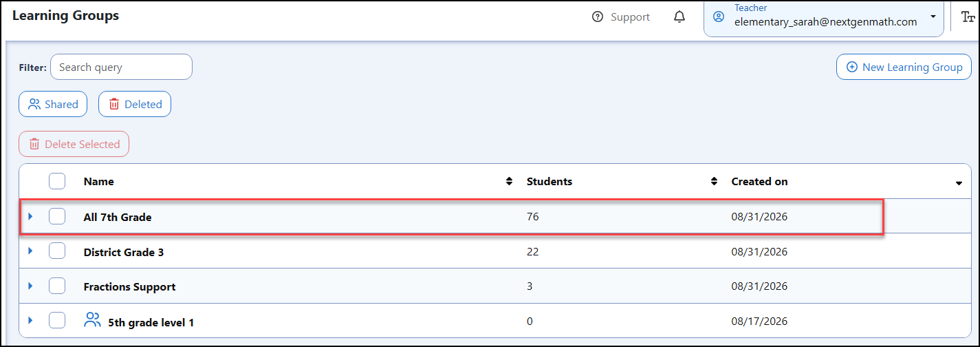The height and width of the screenshot is (347, 980).
Task: Show Shared learning groups
Action: [x=53, y=104]
